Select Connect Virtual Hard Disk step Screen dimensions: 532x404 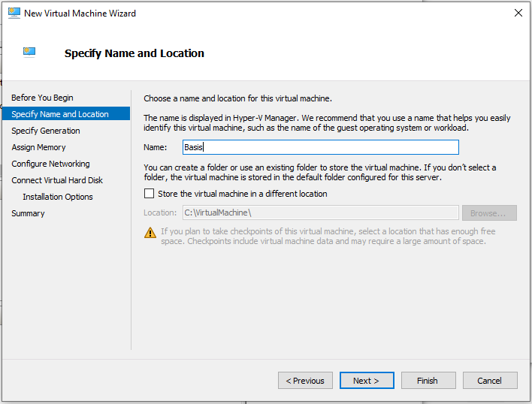pyautogui.click(x=57, y=180)
